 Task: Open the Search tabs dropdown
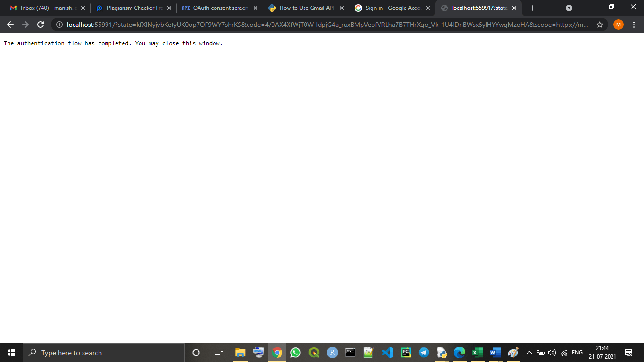coord(569,8)
